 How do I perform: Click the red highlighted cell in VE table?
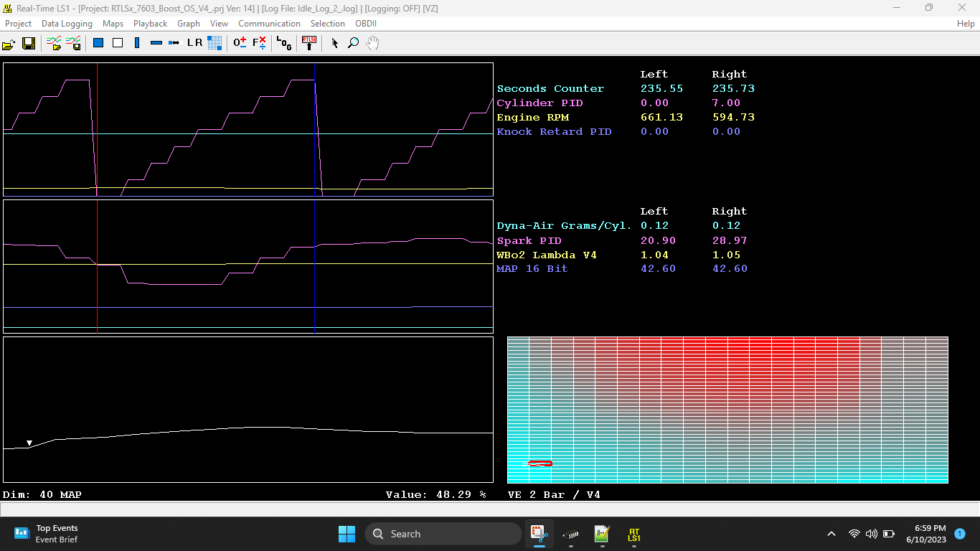[540, 463]
